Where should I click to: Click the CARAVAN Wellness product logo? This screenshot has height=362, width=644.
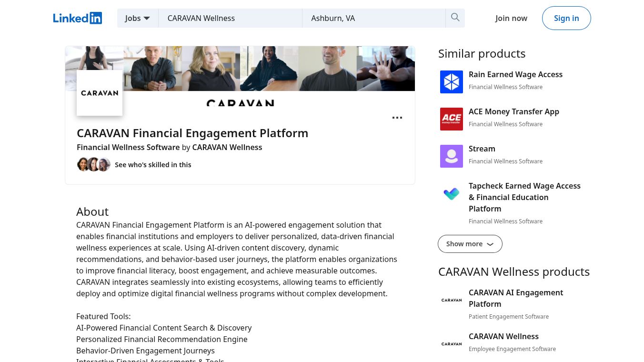point(451,344)
